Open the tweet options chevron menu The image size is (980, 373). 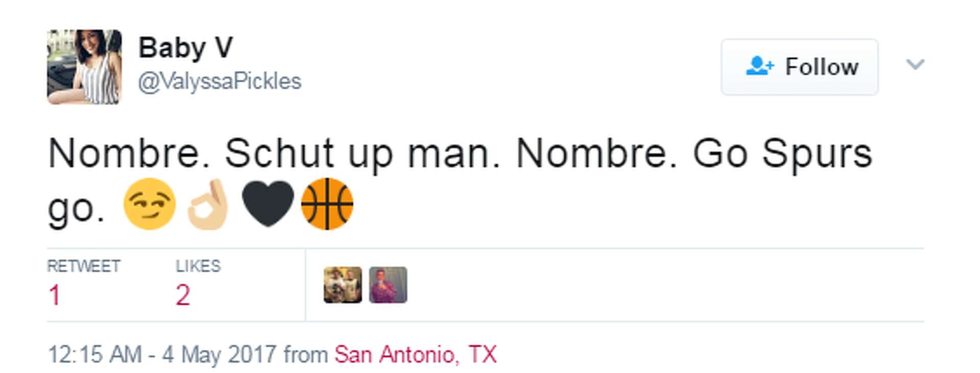915,65
